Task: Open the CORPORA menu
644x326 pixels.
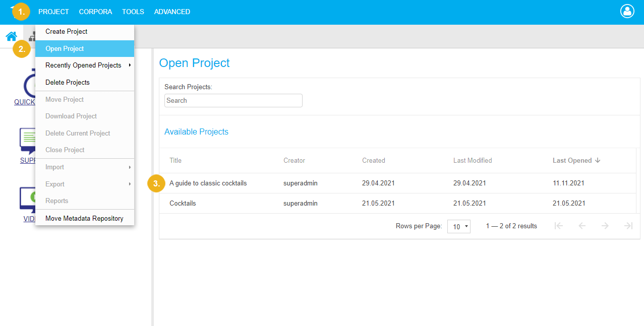Action: click(x=95, y=12)
